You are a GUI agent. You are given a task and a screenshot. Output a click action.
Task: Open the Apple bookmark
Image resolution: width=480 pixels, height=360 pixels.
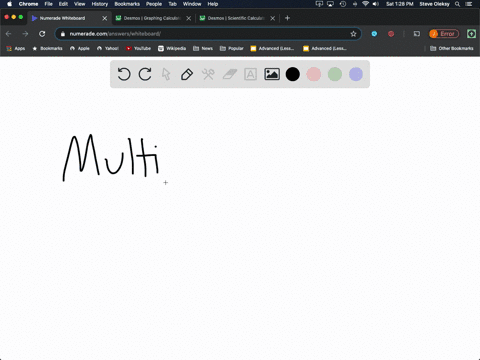click(x=80, y=48)
